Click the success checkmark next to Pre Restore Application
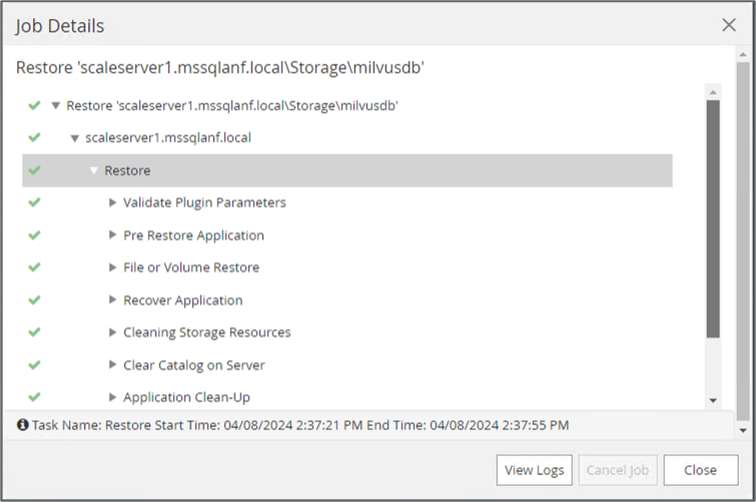 [35, 236]
